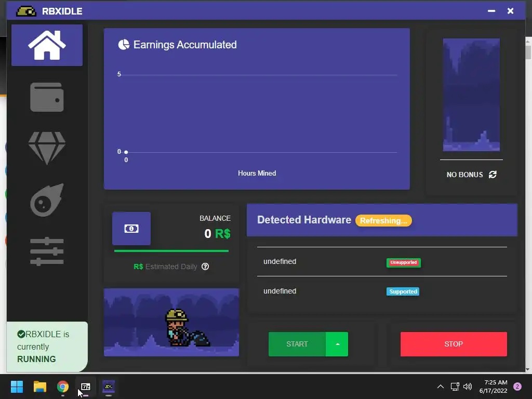Open the Windows Start menu
This screenshot has width=532, height=399.
coord(17,387)
